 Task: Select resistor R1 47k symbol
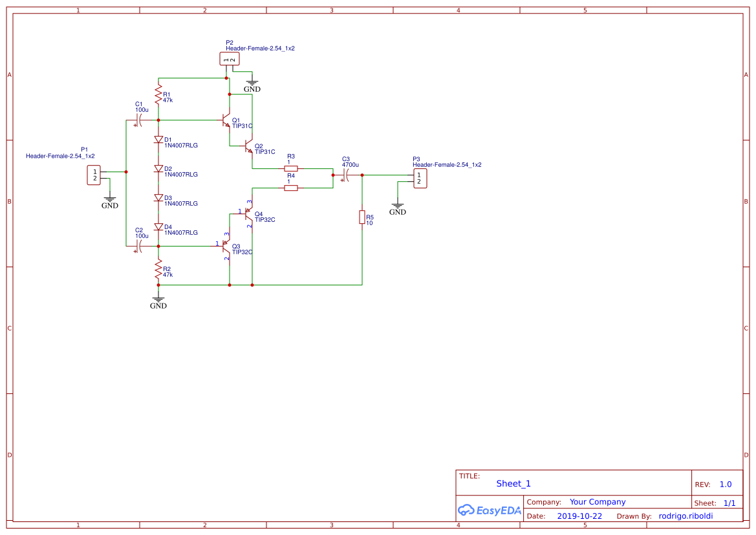(158, 94)
